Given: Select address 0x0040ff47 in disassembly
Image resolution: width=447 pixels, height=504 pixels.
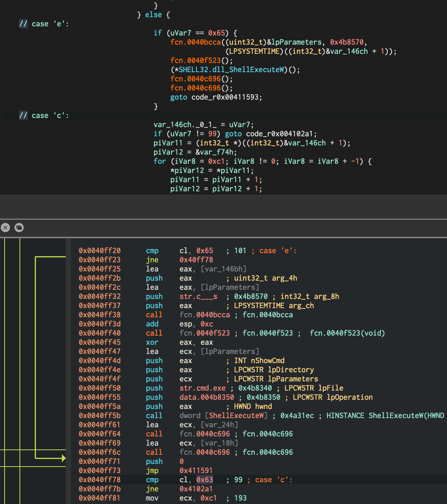Looking at the screenshot, I should [x=100, y=351].
